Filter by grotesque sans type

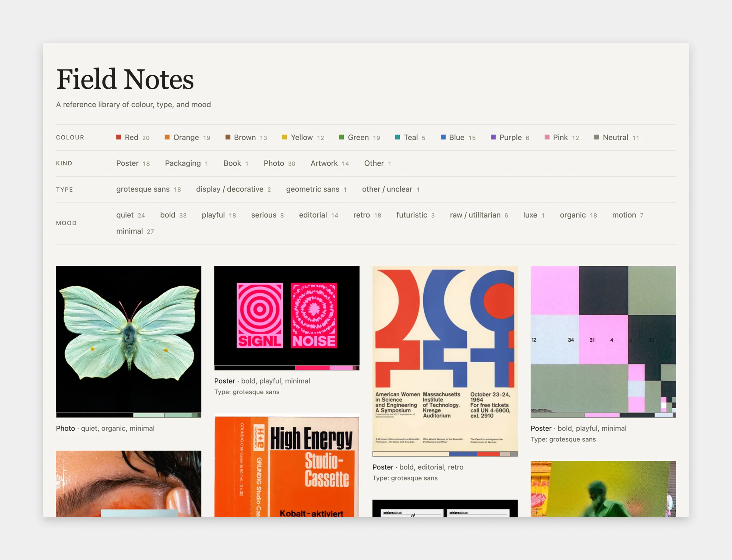(148, 189)
